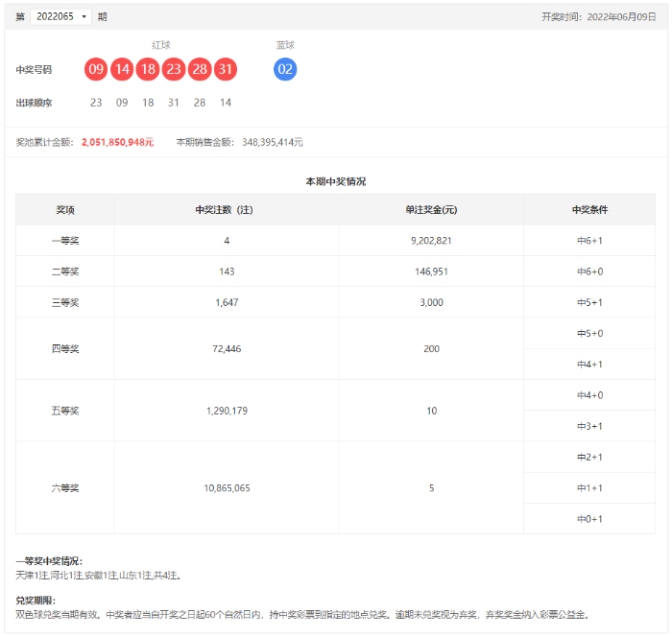Click the blue ball numbered 02

click(x=285, y=69)
